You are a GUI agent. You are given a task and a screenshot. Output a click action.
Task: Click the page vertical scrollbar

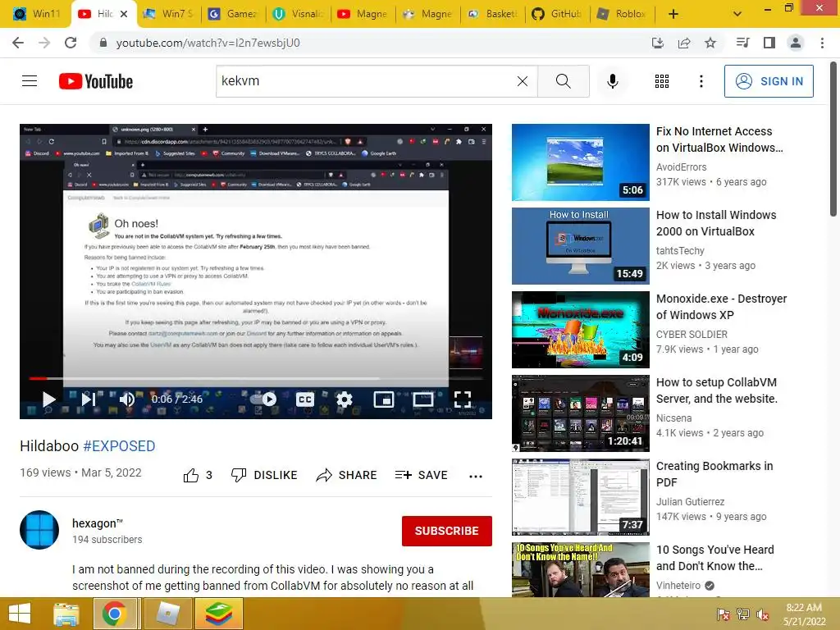pos(833,139)
